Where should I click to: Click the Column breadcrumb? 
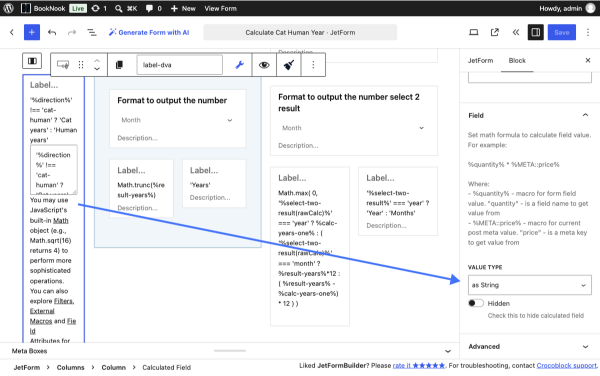coord(113,367)
